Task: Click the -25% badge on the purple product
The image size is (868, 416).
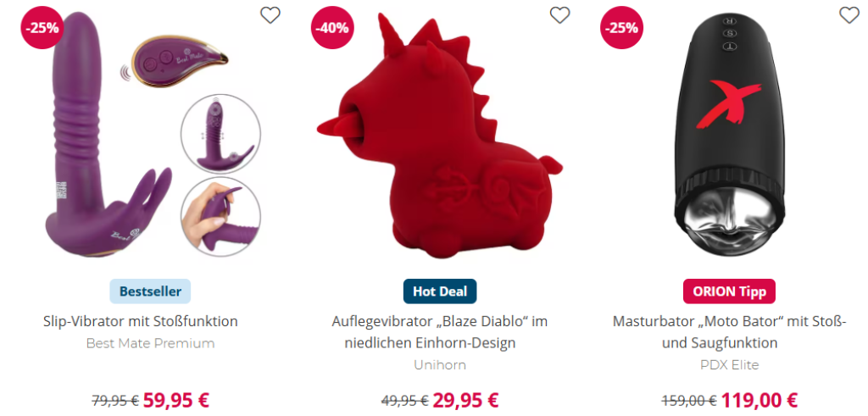Action: point(42,28)
